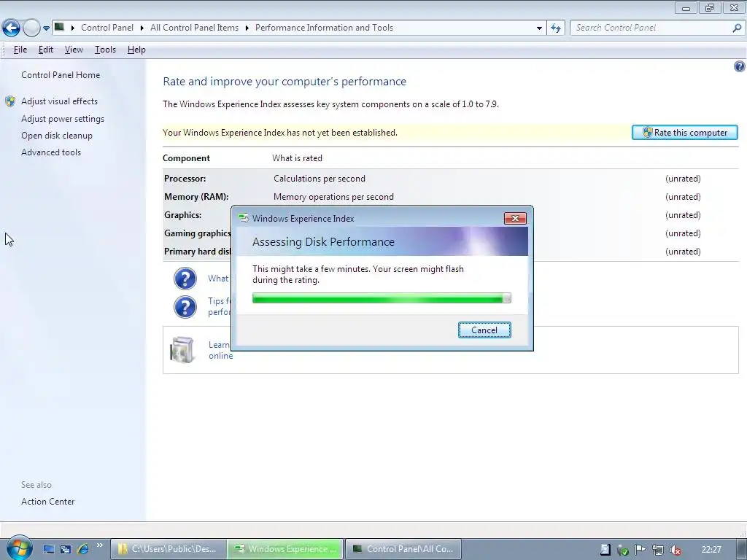Click the Component column header
The image size is (747, 560).
(x=186, y=158)
